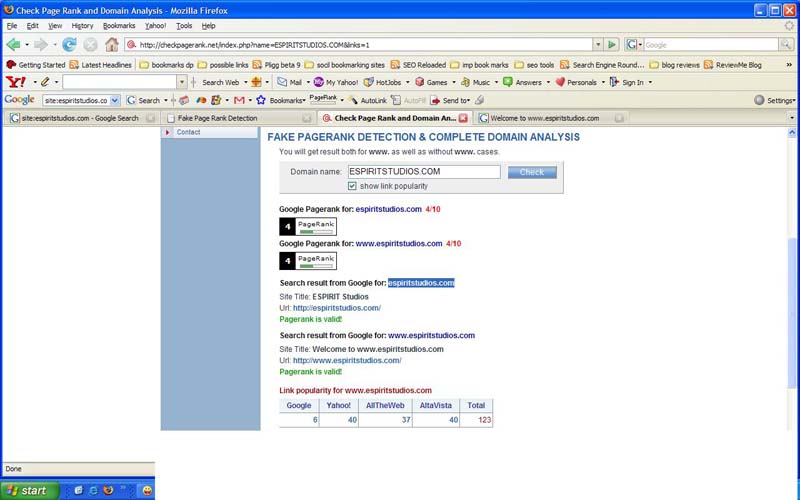This screenshot has height=500, width=800.
Task: Open the http://espiritstudios.com/ Url link
Action: 337,308
